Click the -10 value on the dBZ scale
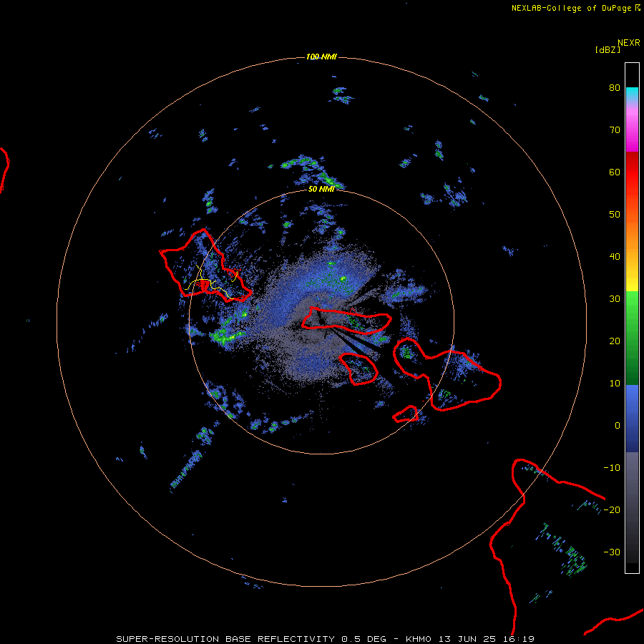The image size is (644, 644). click(x=612, y=467)
